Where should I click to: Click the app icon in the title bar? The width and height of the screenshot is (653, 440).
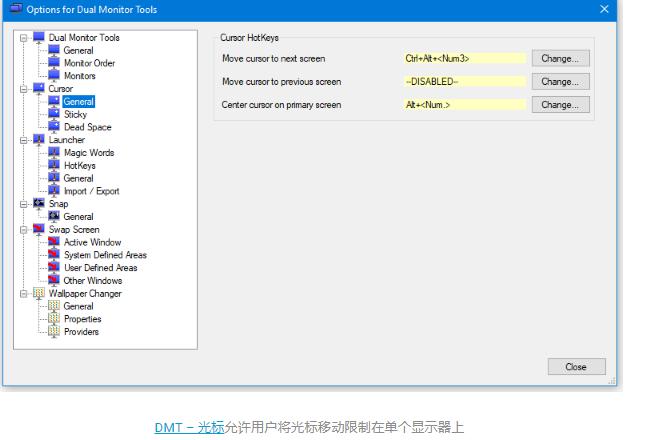point(15,9)
